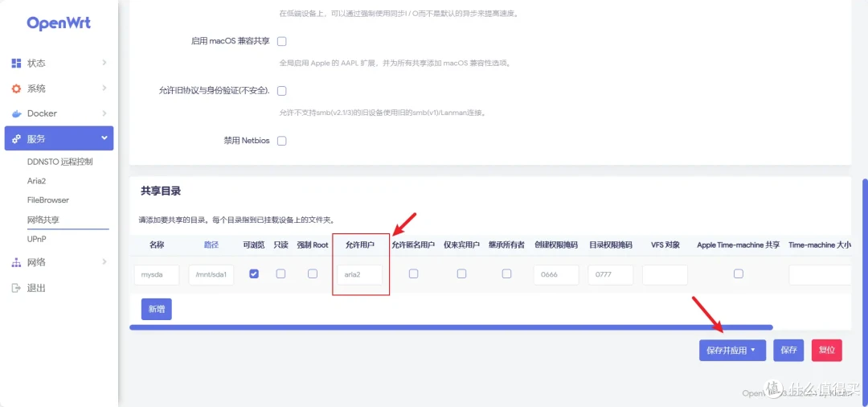This screenshot has height=407, width=868.
Task: Toggle 允许旧协议与身份验证 checkbox
Action: click(282, 91)
